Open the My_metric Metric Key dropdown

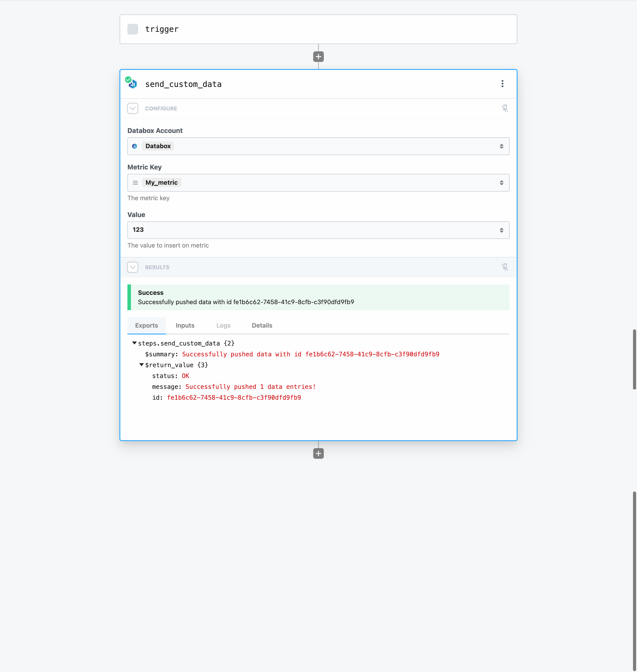tap(502, 182)
